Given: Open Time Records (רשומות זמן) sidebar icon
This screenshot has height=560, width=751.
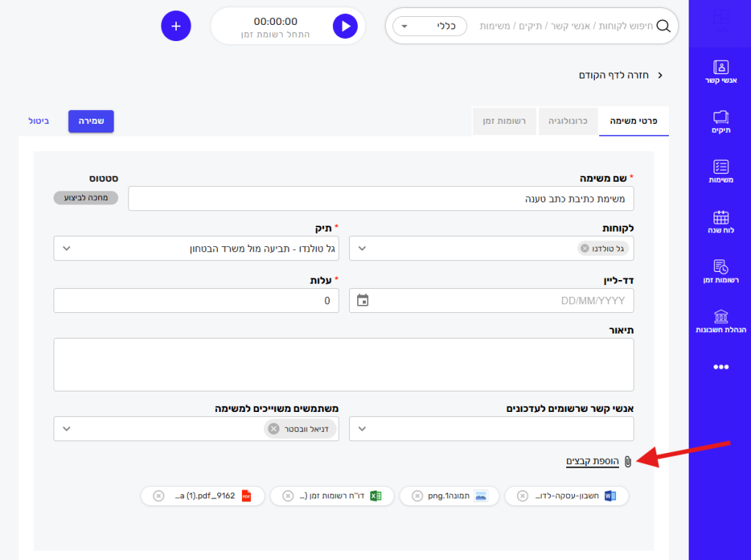Looking at the screenshot, I should [x=720, y=271].
